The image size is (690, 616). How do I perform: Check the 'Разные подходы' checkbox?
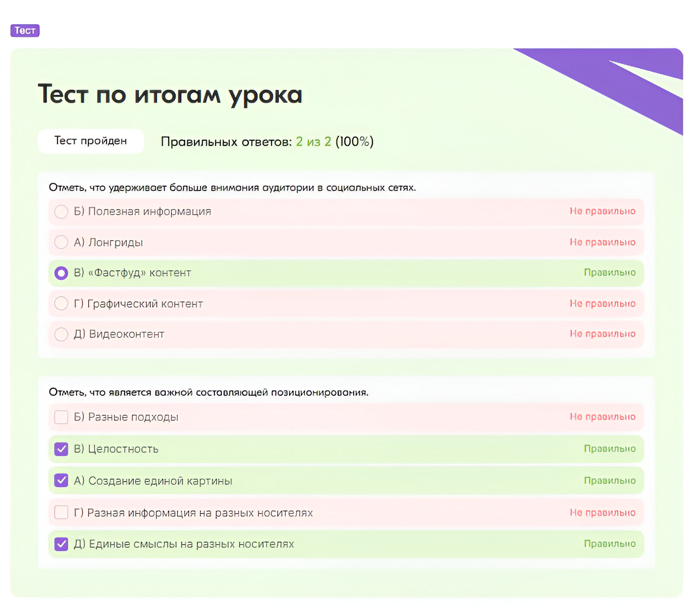pos(61,417)
